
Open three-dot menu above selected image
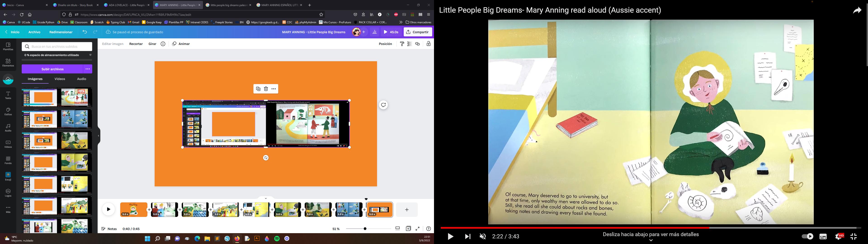[274, 89]
